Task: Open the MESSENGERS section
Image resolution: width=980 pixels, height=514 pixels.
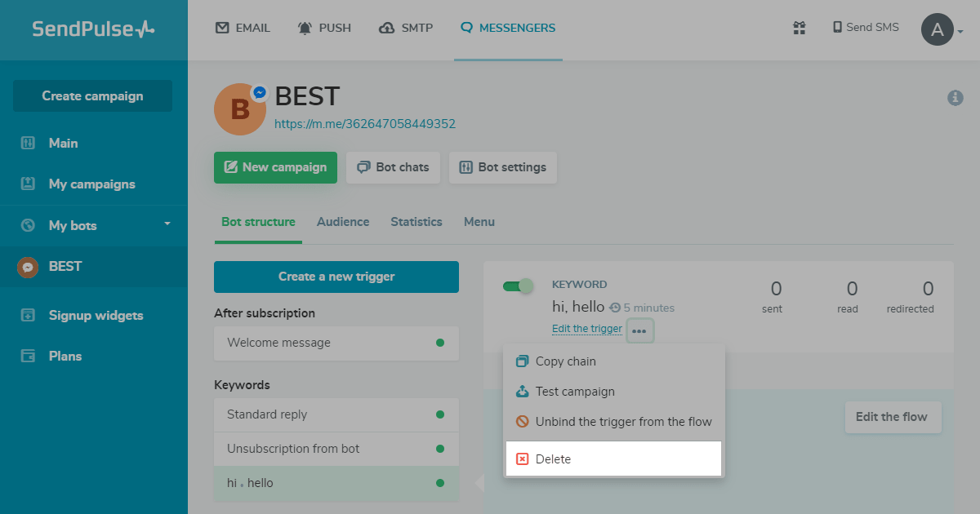Action: [x=508, y=28]
